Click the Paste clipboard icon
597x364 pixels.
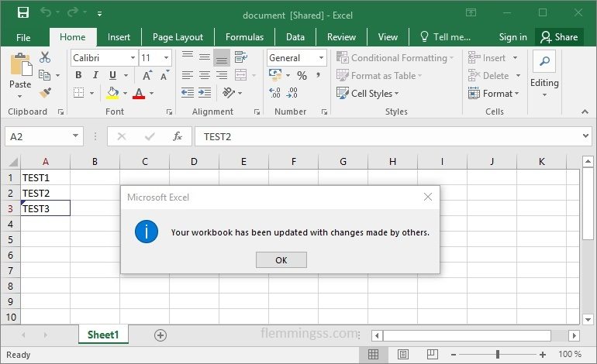coord(21,64)
